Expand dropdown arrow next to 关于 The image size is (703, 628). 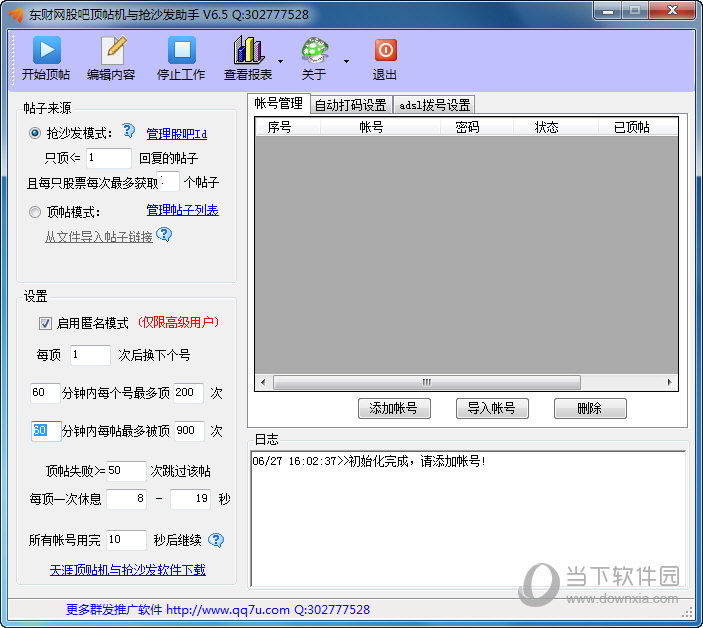(347, 61)
